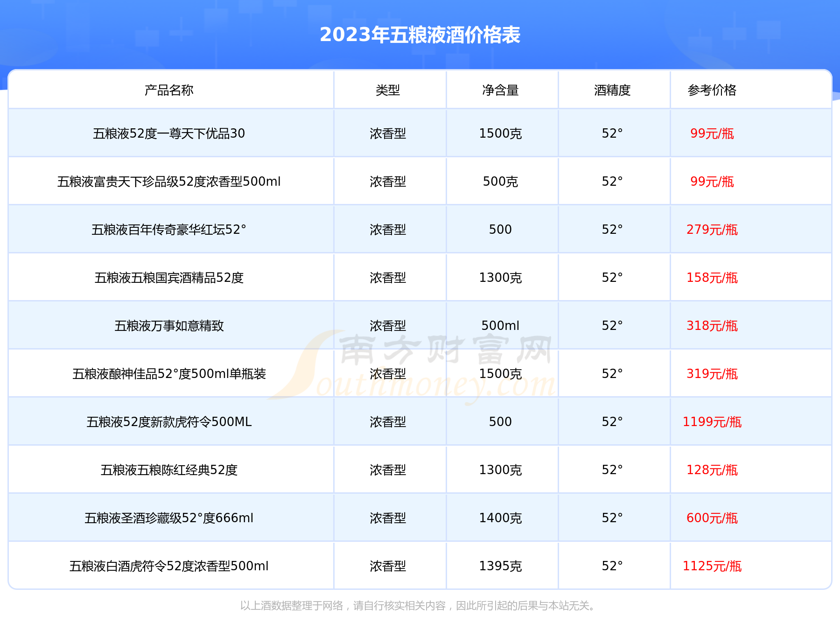
Task: Click product 五粮液万事如意精致
Action: tap(169, 326)
